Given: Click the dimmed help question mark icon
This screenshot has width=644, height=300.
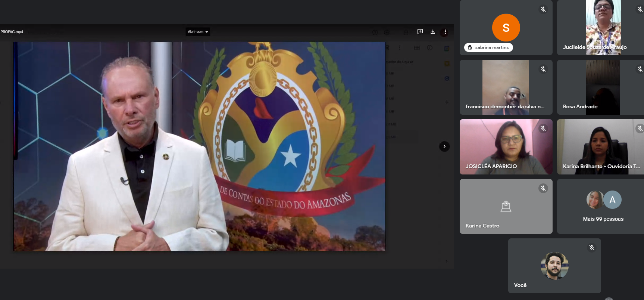Looking at the screenshot, I should click(x=375, y=33).
